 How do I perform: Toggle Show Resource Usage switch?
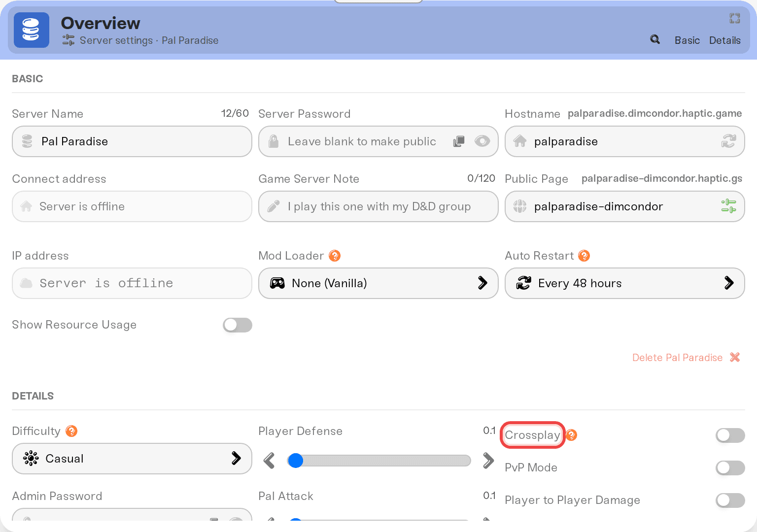click(x=238, y=325)
